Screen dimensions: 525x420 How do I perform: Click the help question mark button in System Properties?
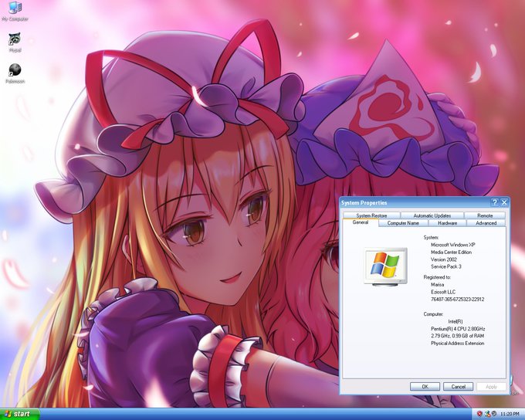pos(495,202)
